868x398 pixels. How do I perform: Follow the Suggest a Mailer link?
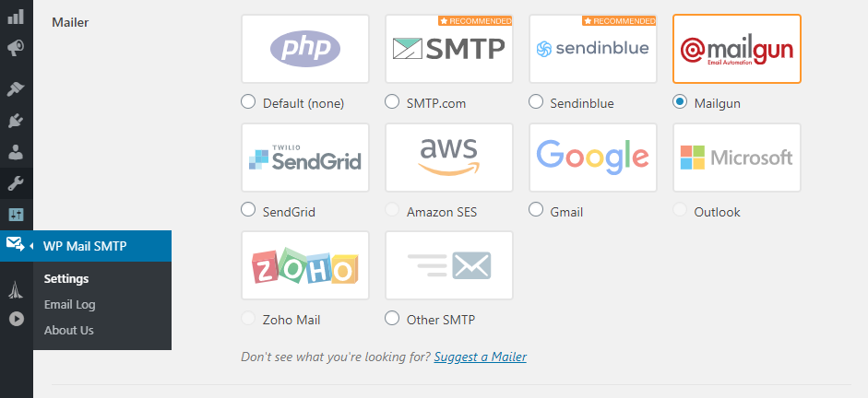pyautogui.click(x=480, y=357)
